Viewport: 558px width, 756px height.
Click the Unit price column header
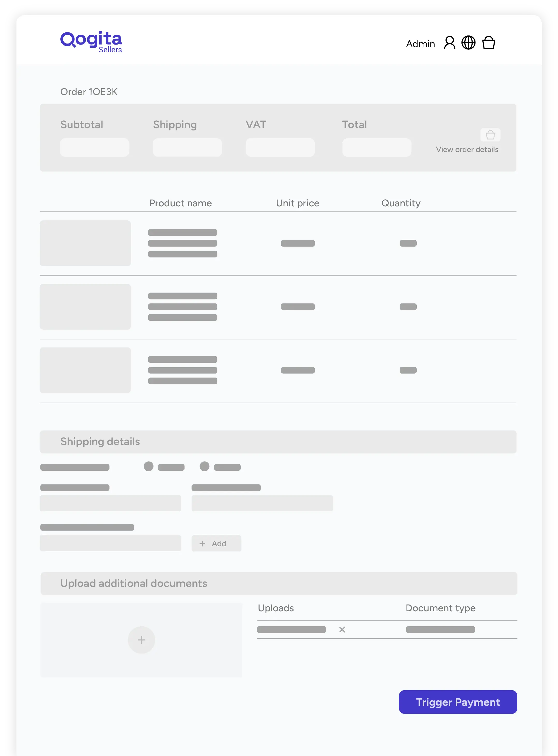(297, 203)
